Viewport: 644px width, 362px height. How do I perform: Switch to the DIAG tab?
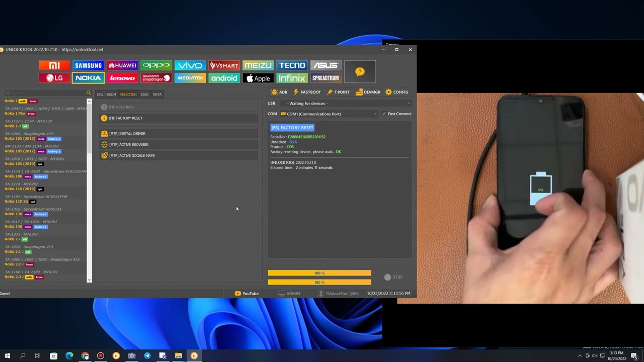click(x=145, y=95)
